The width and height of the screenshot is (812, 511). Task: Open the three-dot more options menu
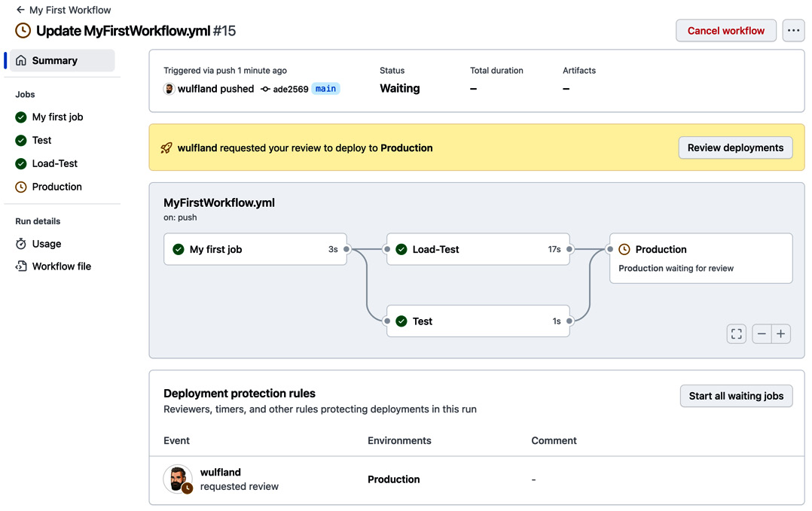(x=793, y=31)
